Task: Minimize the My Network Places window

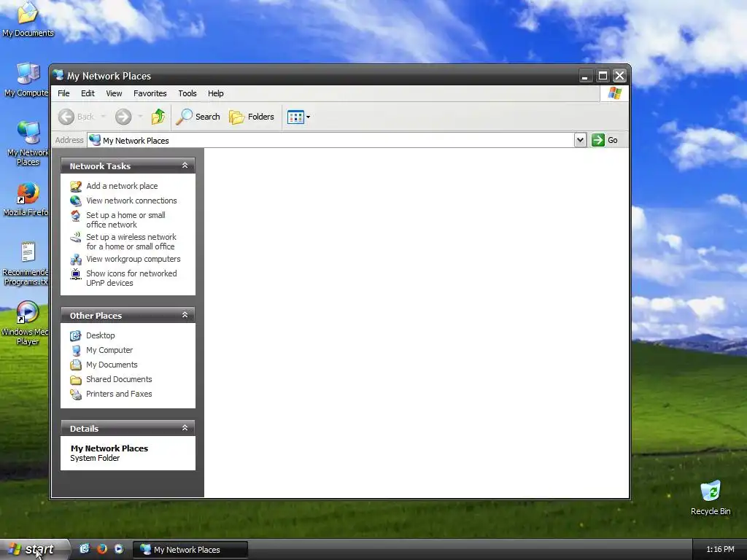Action: (585, 76)
